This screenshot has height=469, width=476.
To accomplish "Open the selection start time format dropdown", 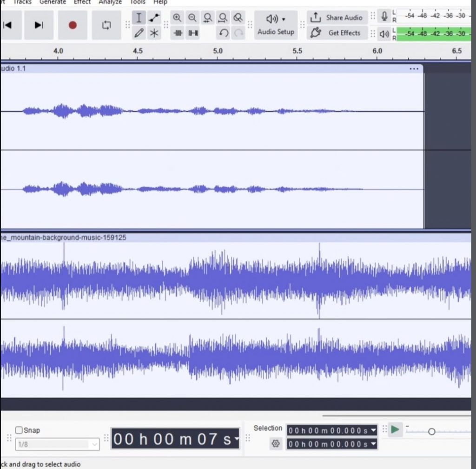I will 373,430.
